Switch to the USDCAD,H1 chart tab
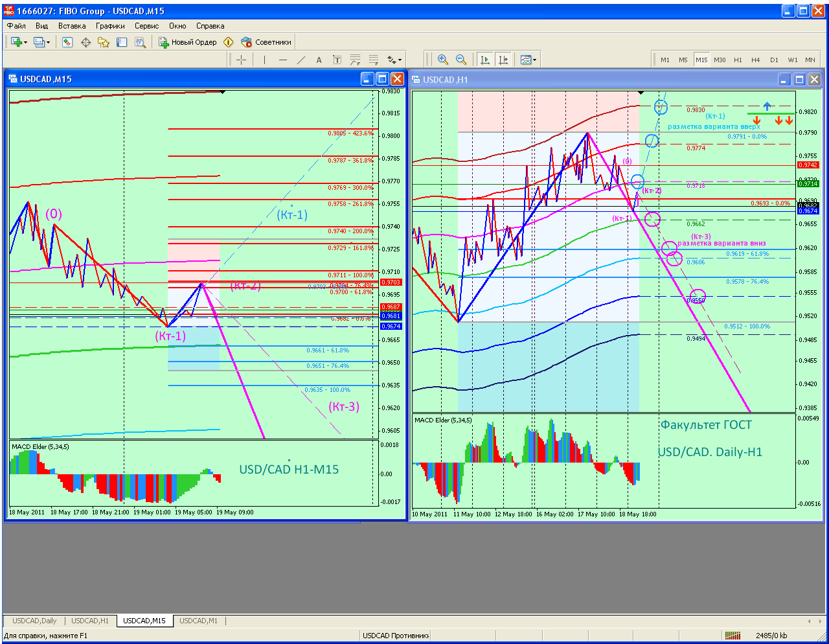The image size is (829, 644). (90, 621)
